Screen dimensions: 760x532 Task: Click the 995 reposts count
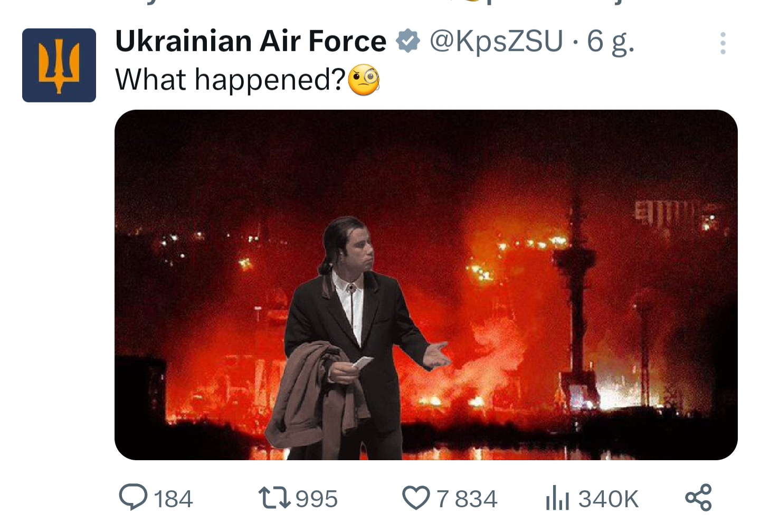317,499
